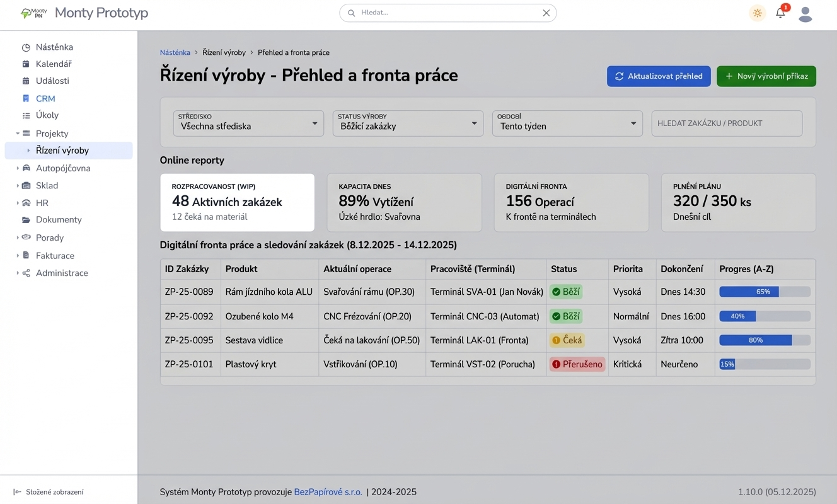Navigate to Nástěnka breadcrumb
Viewport: 837px width, 504px height.
[x=175, y=52]
